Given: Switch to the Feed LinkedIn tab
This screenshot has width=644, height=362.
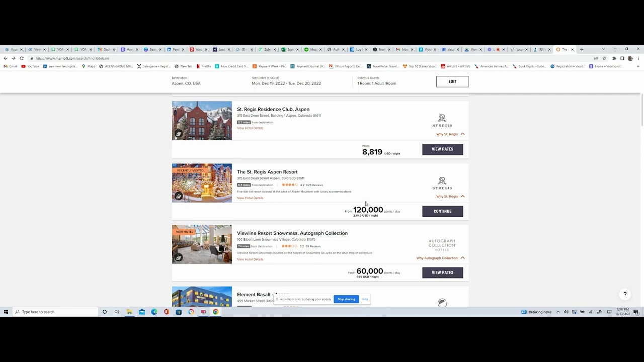Looking at the screenshot, I should 176,49.
